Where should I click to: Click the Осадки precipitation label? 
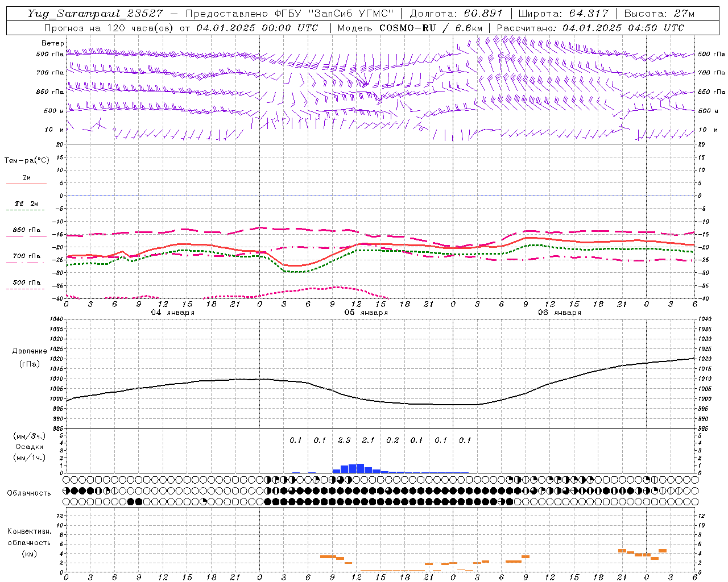(30, 447)
